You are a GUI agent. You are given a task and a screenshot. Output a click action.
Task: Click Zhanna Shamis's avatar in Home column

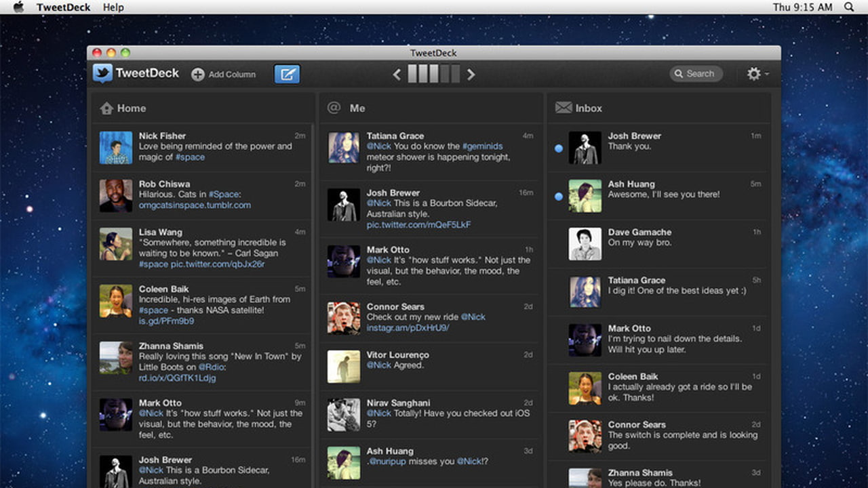(116, 358)
